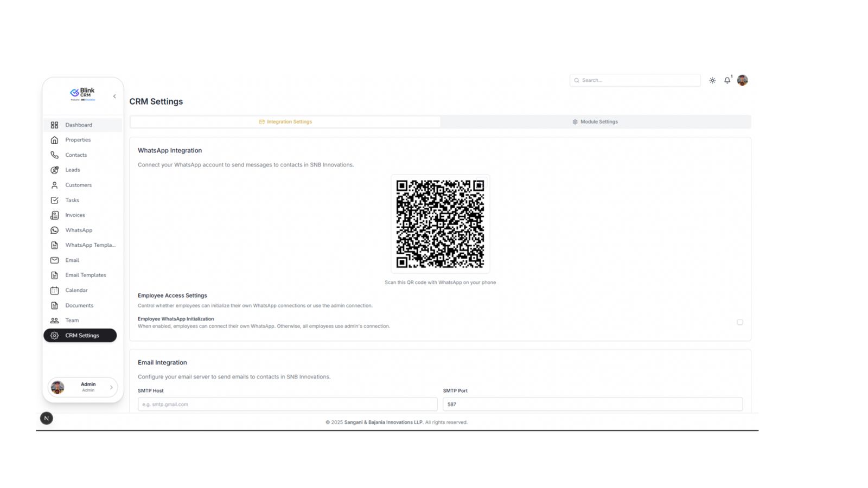Focus the Search input field

tap(635, 80)
